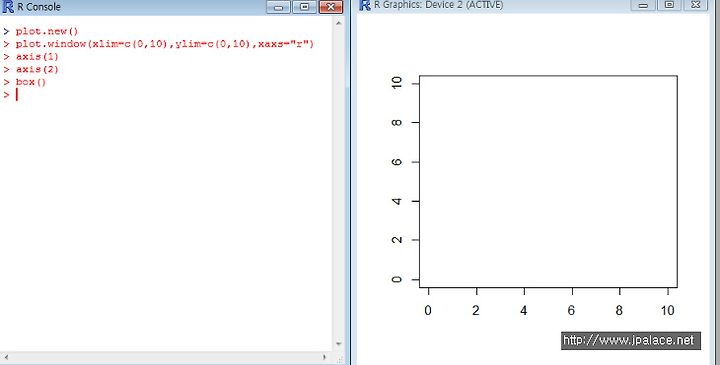Screen dimensions: 720x365
Task: Click the plot.new() line in the console
Action: pos(47,32)
